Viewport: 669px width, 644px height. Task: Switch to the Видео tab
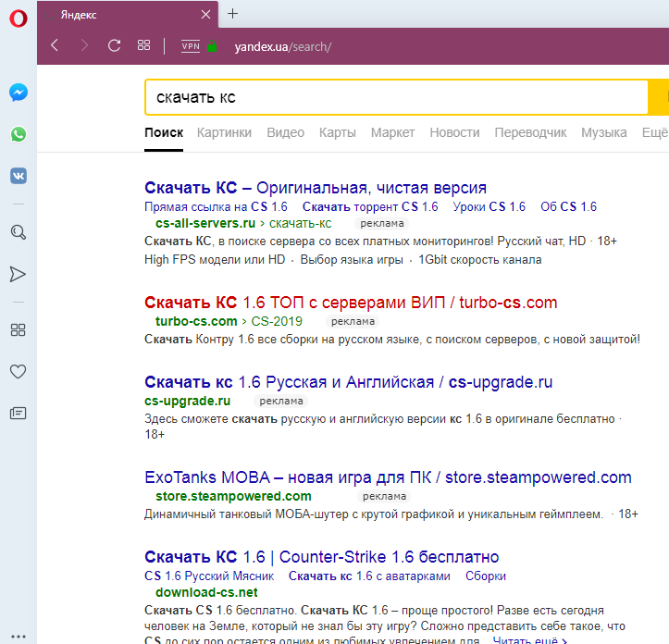point(285,132)
